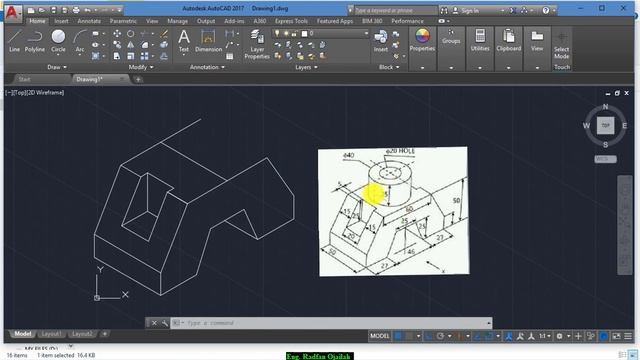Expand the Block panel
Viewport: 640px width, 360px height.
coord(389,67)
